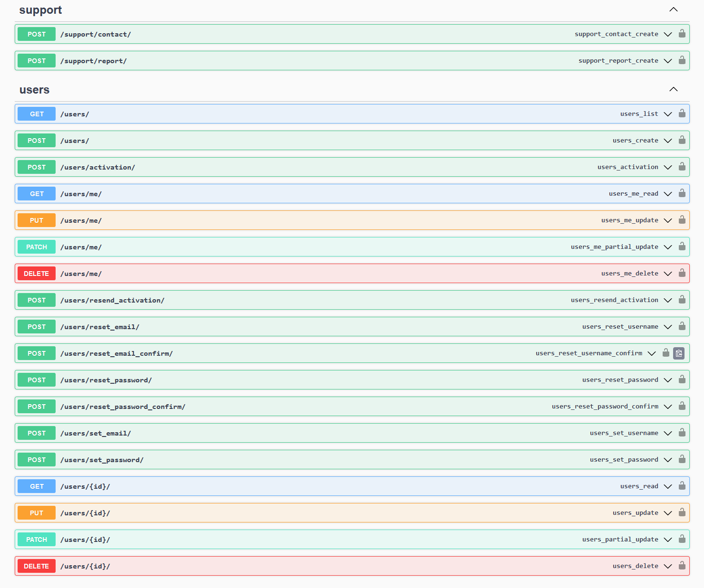The image size is (704, 588).
Task: Click lock icon on users_activation row
Action: [x=682, y=167]
